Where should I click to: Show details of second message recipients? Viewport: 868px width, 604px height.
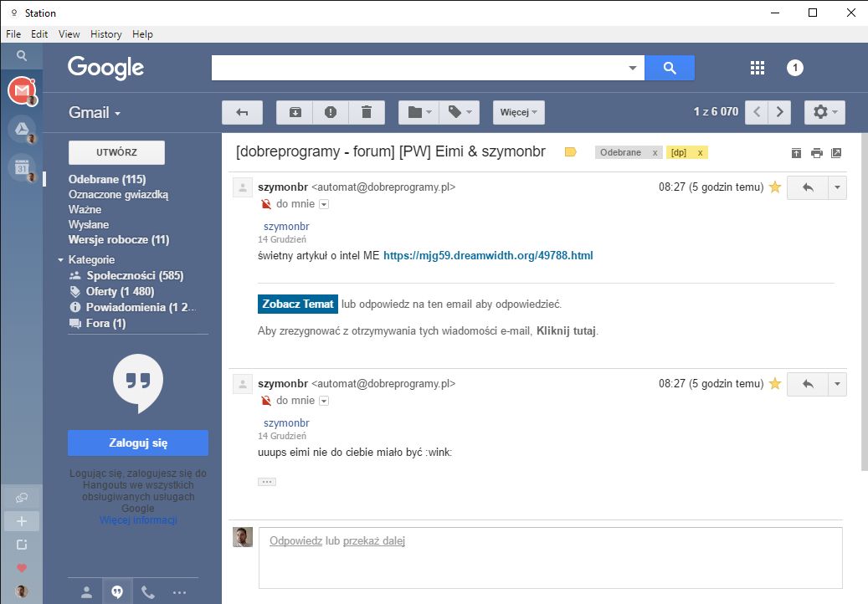(x=325, y=401)
